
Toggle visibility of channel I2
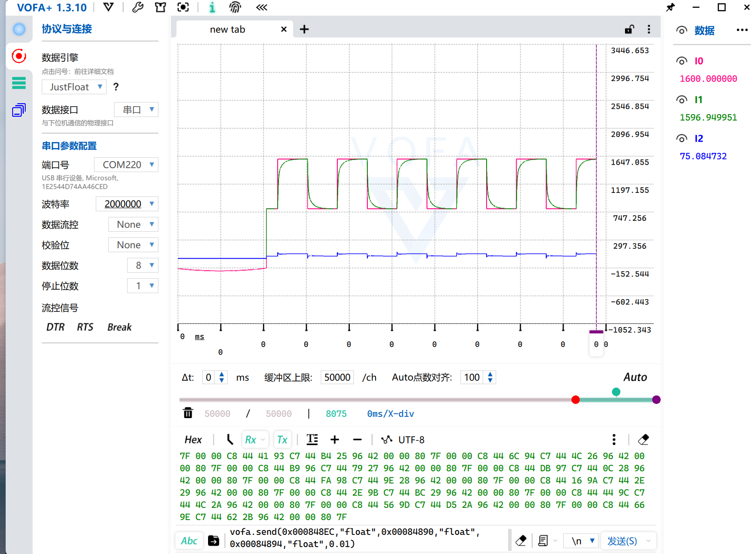(682, 138)
